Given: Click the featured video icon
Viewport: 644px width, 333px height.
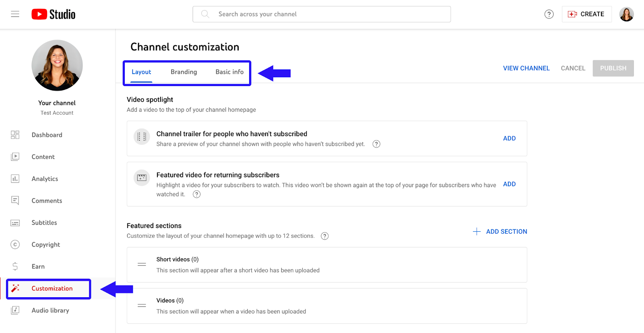Looking at the screenshot, I should pos(141,177).
